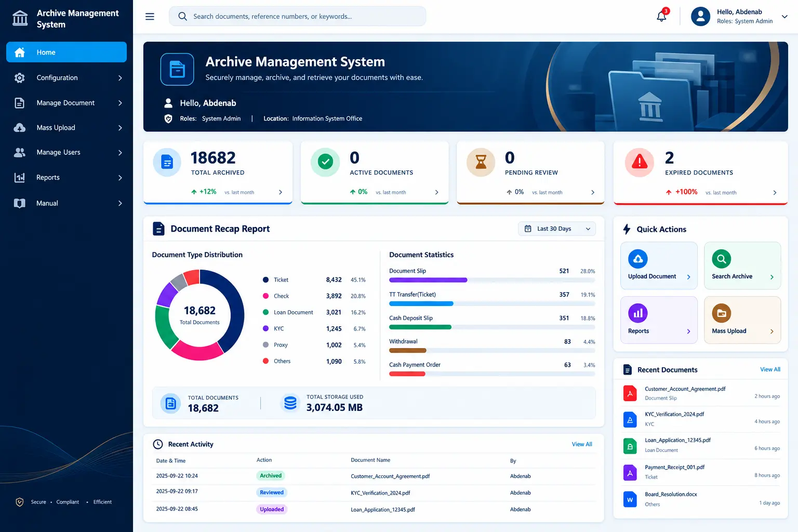Click the purple Reports quick action icon
The image size is (798, 532).
point(638,313)
